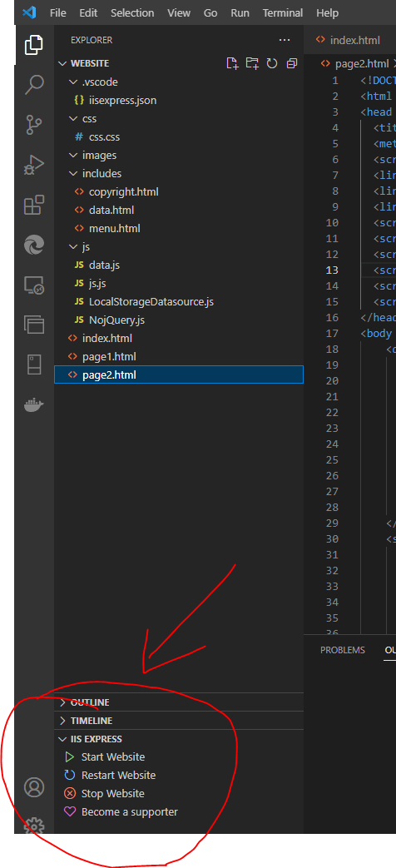Click the blue Restart Website icon
396x868 pixels.
tap(70, 775)
